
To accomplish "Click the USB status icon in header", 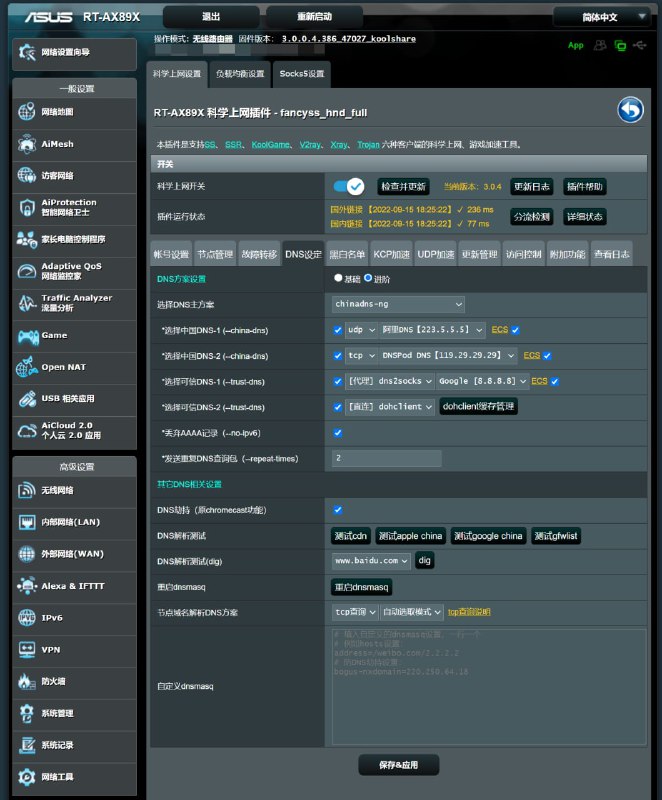I will tap(640, 45).
